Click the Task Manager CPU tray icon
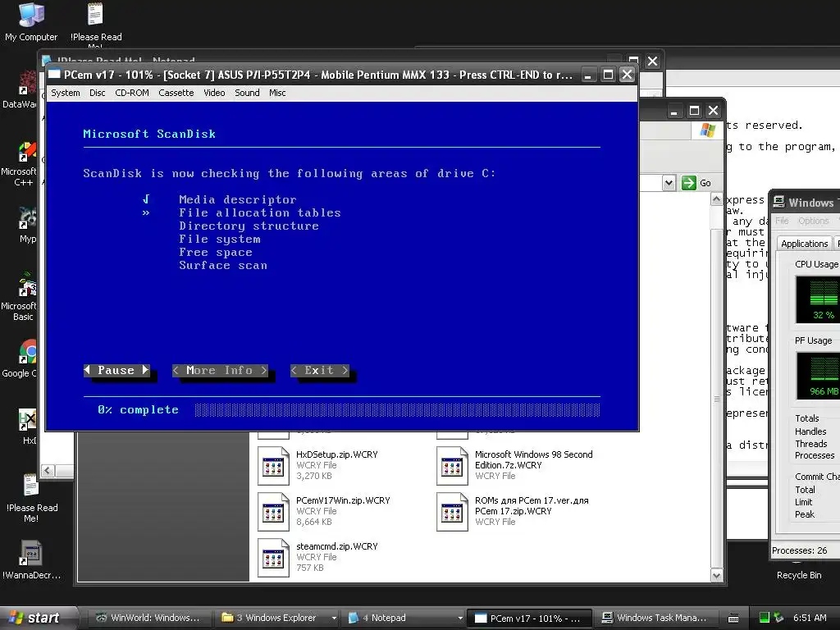The image size is (840, 630). click(x=765, y=618)
